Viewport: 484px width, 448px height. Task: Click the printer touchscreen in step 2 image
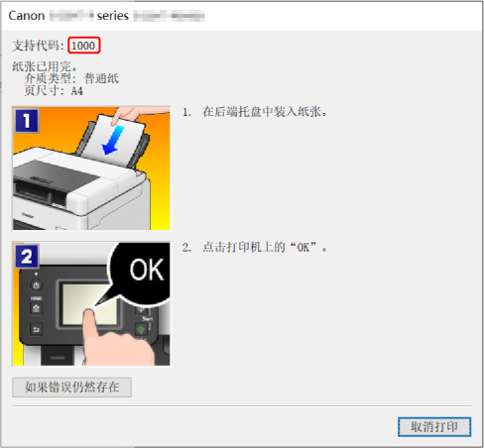[89, 303]
